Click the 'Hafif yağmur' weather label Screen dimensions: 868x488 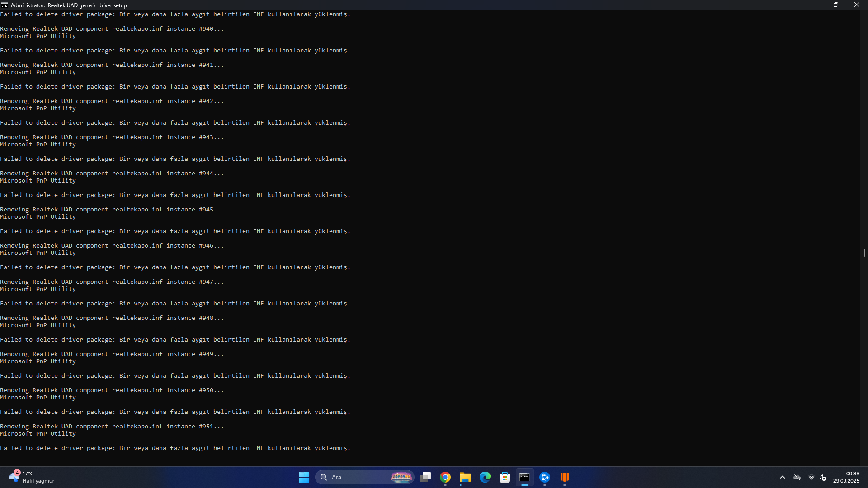click(x=38, y=481)
